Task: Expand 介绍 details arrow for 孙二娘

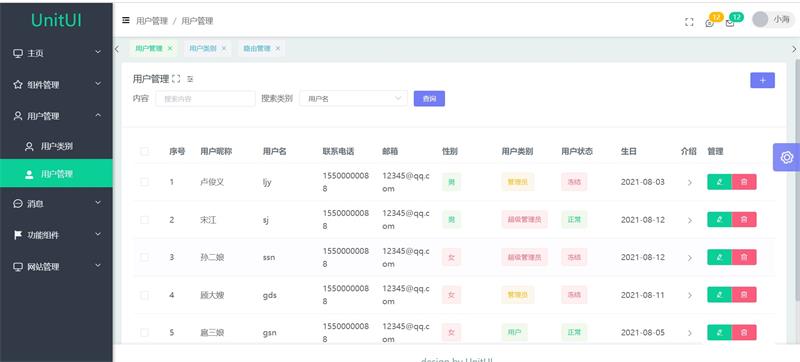Action: pos(689,258)
